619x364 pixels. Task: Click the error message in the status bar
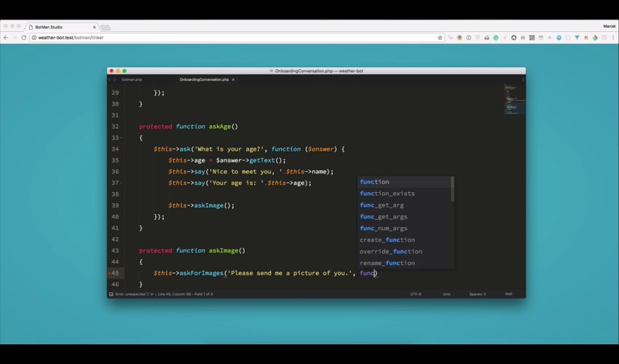point(165,294)
